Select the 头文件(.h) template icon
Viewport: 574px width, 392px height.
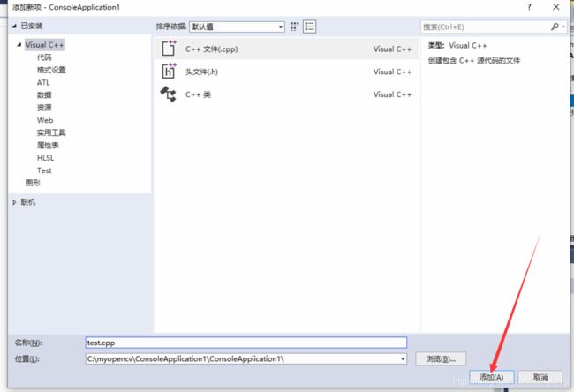[169, 71]
